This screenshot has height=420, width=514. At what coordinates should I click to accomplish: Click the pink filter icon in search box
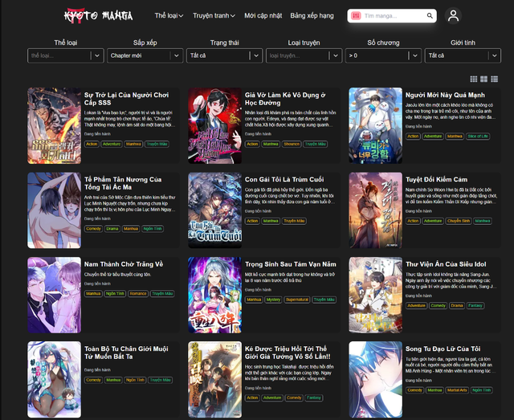(x=356, y=16)
